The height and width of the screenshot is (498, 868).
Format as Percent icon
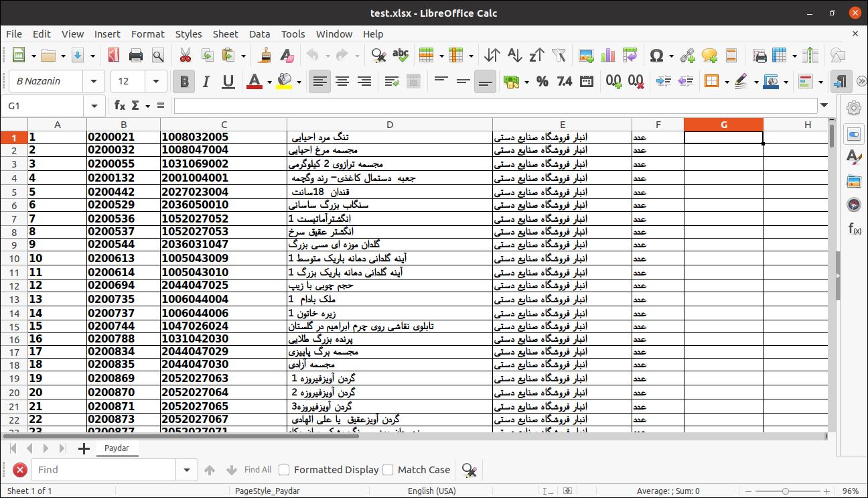(542, 81)
